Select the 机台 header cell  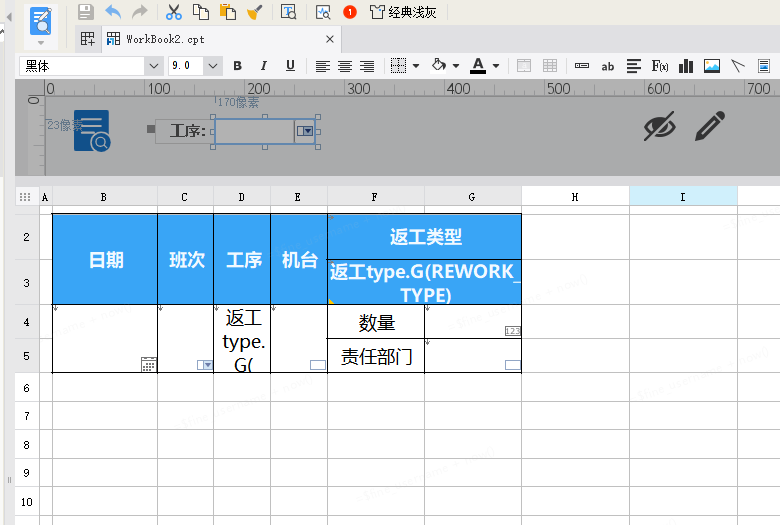(299, 259)
